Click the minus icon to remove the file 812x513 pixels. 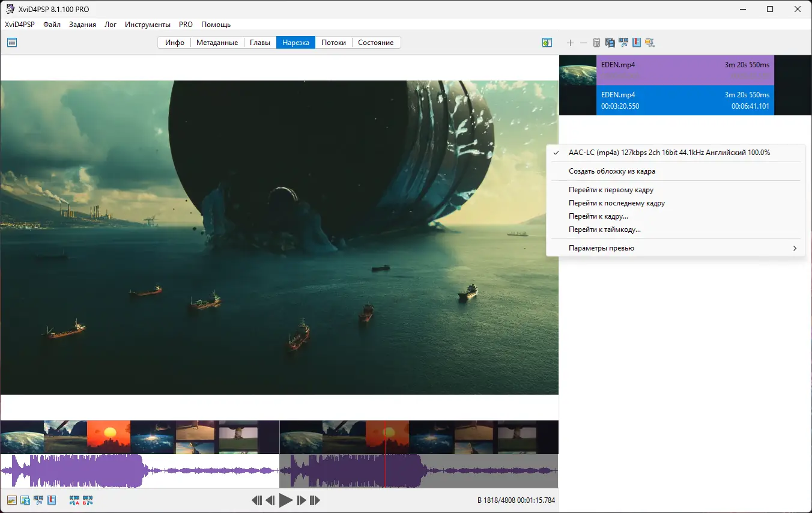(583, 43)
